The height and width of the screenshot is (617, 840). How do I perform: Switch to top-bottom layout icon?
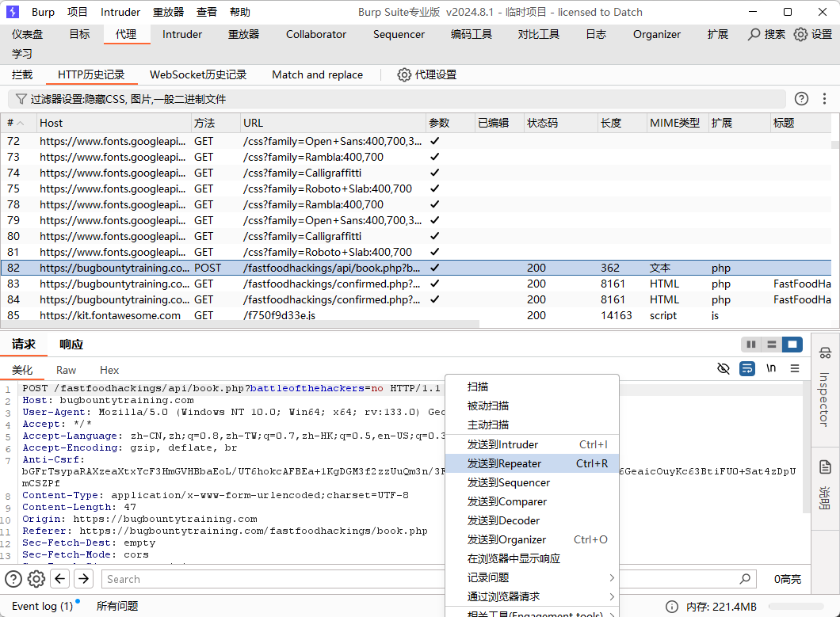pyautogui.click(x=771, y=345)
